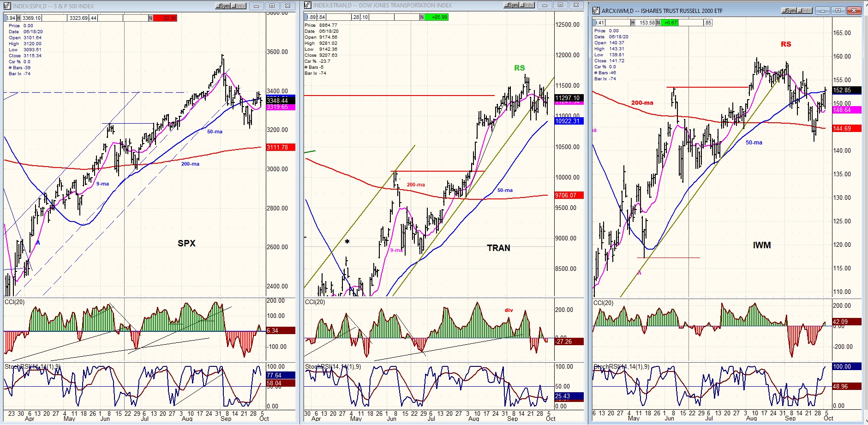Click the green +0.67 net change cell in IWM
The image size is (868, 425).
[670, 23]
